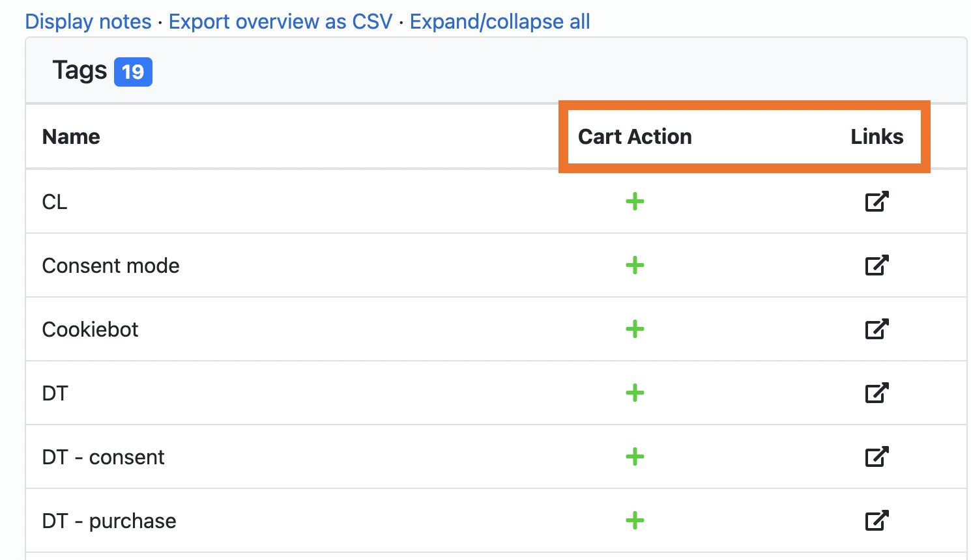Open external link for Consent mode tag
This screenshot has width=971, height=560.
[877, 265]
